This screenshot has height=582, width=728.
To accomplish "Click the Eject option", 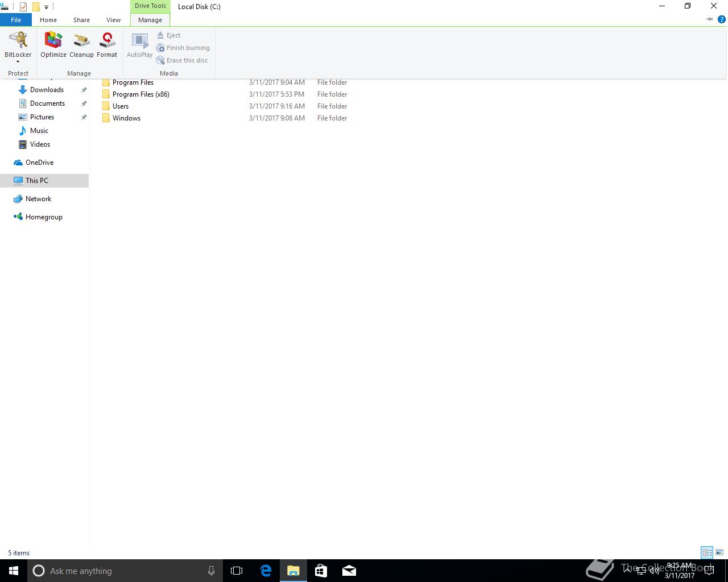I will pyautogui.click(x=168, y=35).
